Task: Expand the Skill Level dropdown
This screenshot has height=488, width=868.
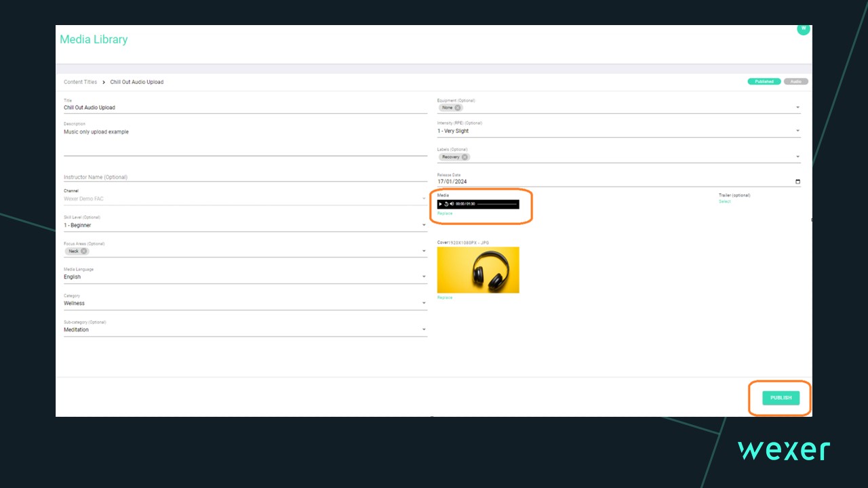Action: (x=424, y=225)
